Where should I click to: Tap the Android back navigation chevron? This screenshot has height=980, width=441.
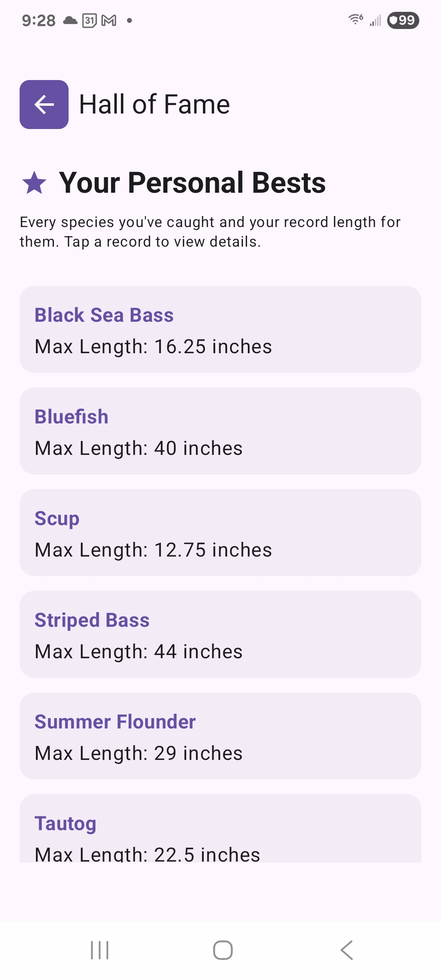(x=347, y=950)
